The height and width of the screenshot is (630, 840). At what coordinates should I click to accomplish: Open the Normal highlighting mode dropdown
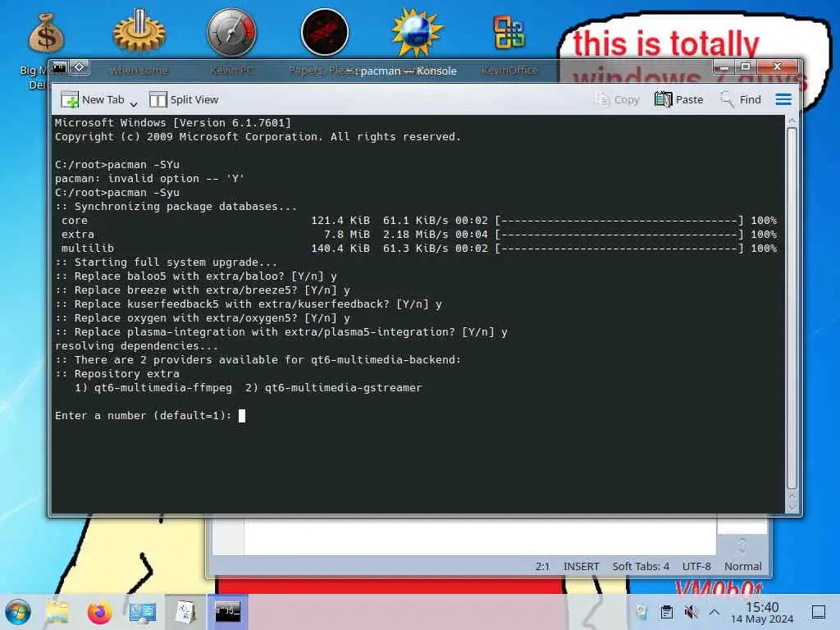pos(742,566)
